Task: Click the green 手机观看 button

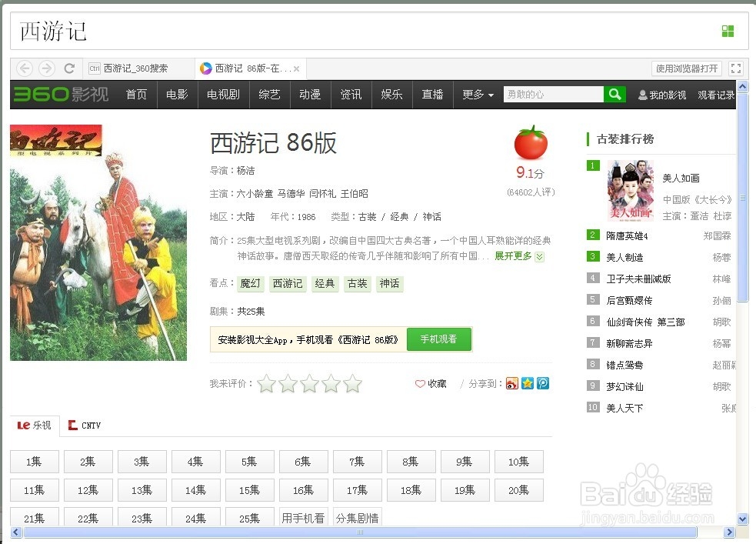Action: (438, 339)
